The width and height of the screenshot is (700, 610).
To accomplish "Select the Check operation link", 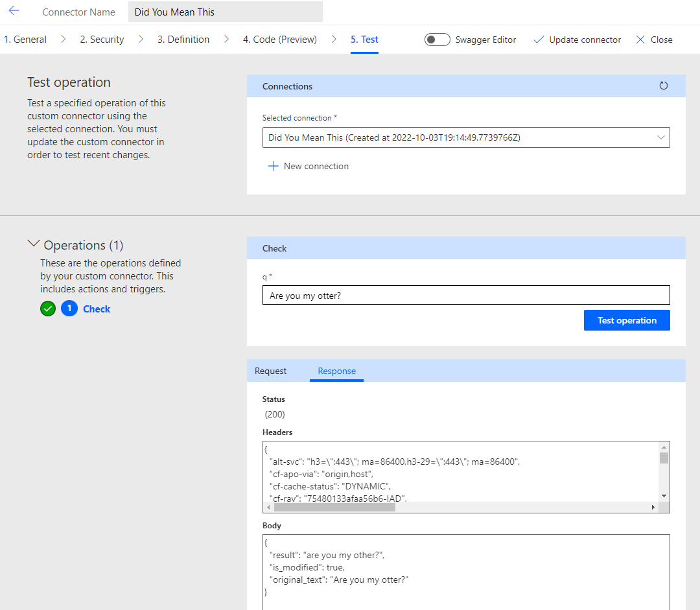I will (97, 309).
